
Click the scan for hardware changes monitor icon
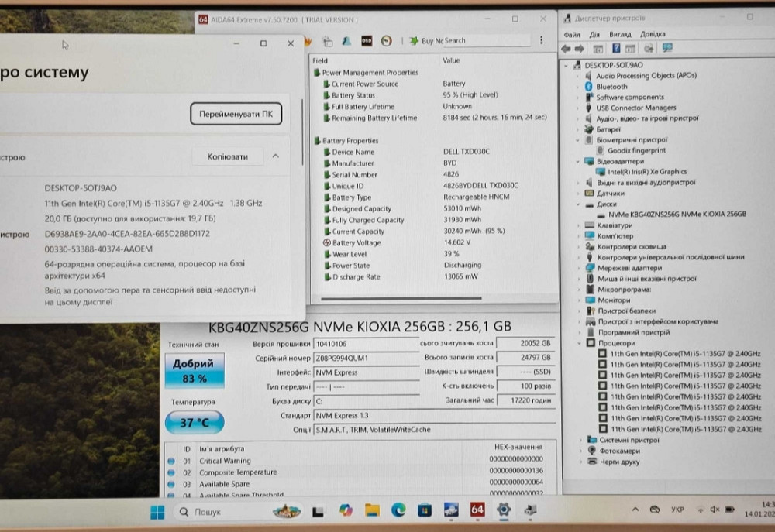click(667, 48)
